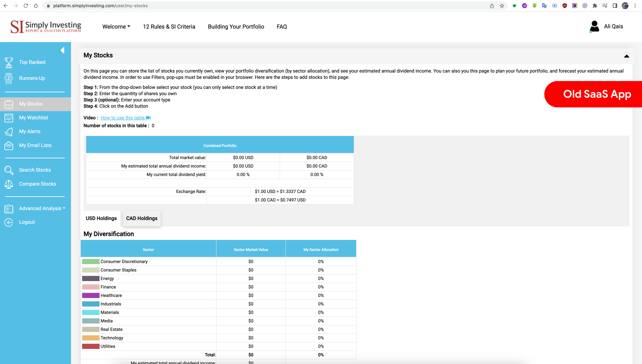
Task: Click the Compare Stocks scales icon
Action: pos(9,184)
